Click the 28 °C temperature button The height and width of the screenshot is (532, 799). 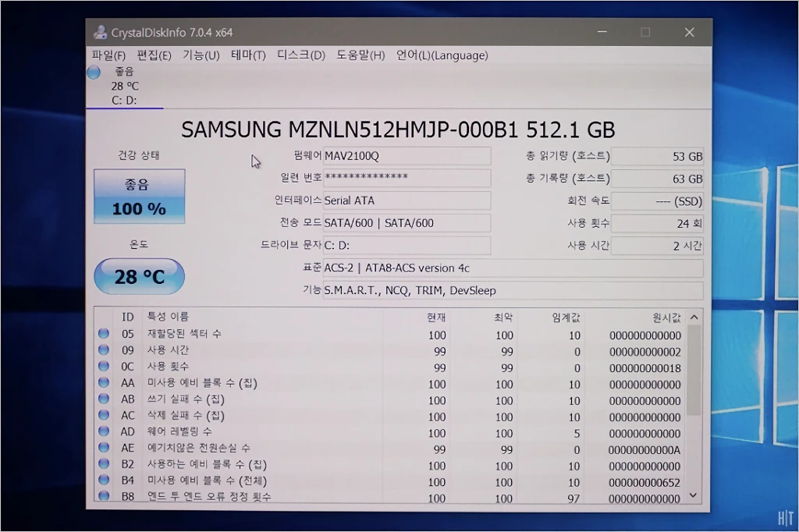click(139, 276)
